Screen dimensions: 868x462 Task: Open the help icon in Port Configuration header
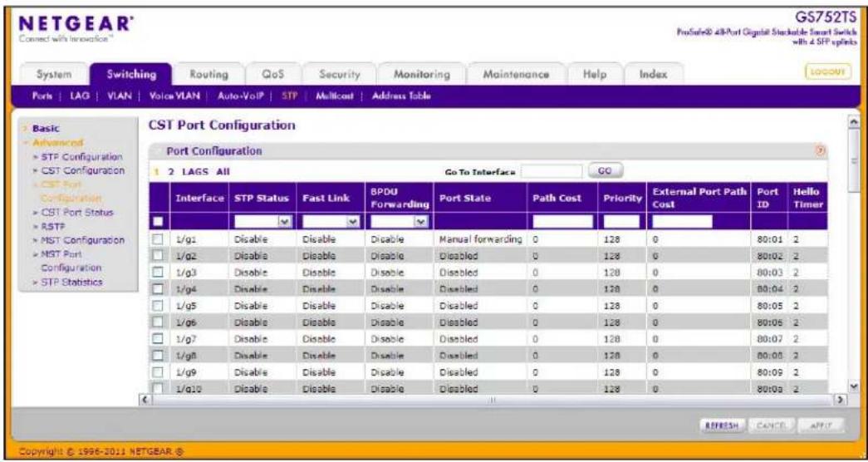(x=821, y=150)
